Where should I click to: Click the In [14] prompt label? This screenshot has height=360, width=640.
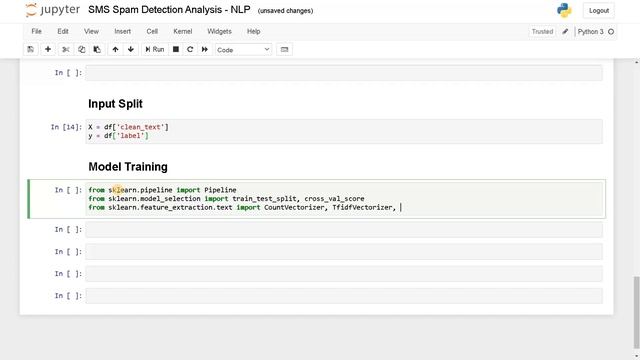pos(66,127)
